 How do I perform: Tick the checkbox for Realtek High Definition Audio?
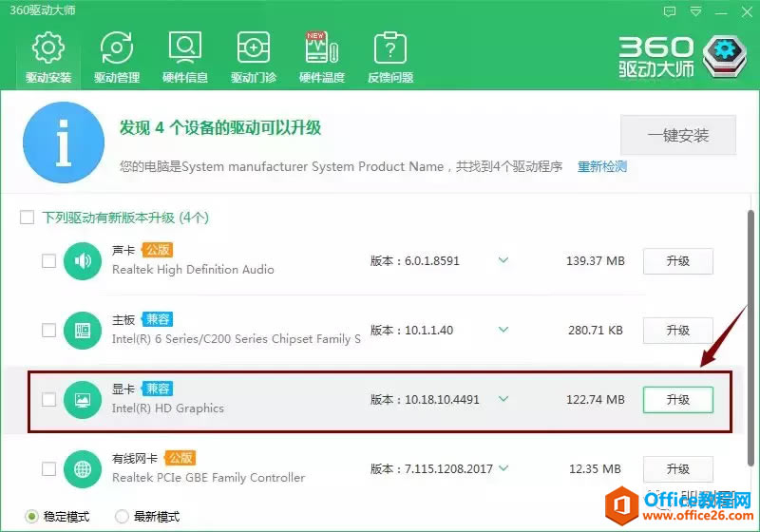click(x=49, y=261)
